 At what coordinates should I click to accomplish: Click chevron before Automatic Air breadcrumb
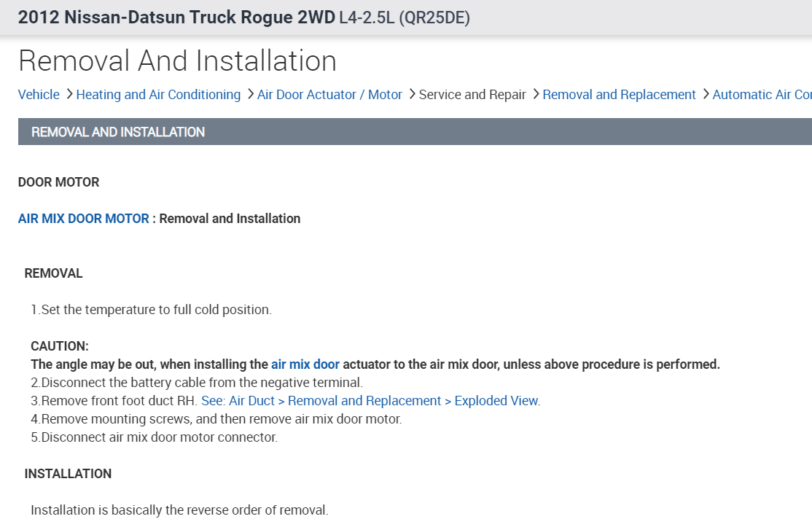coord(706,94)
